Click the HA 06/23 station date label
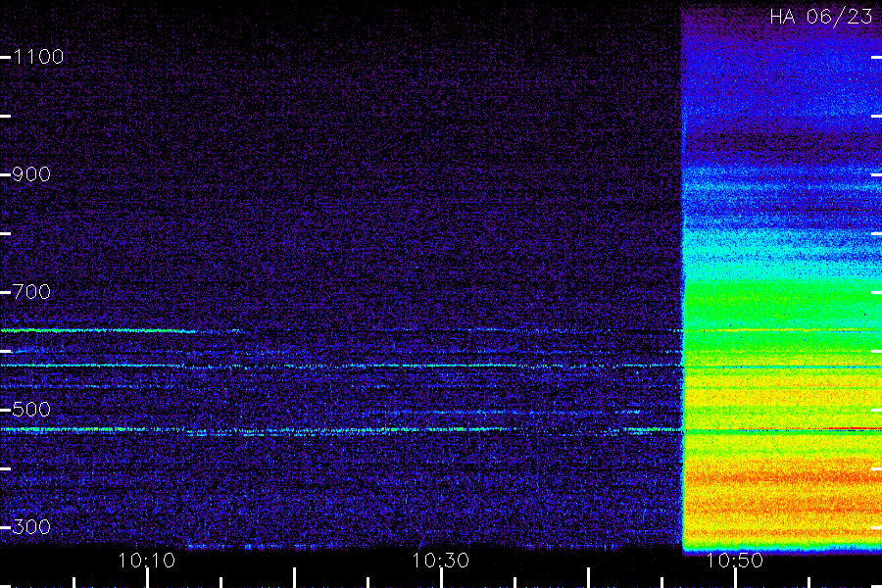This screenshot has height=588, width=882. [820, 17]
